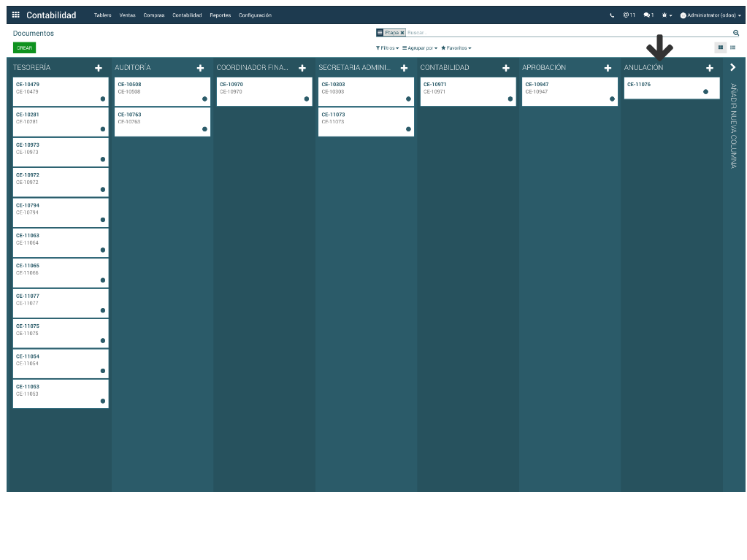Open the Reportes menu
This screenshot has width=747, height=560.
pyautogui.click(x=220, y=15)
